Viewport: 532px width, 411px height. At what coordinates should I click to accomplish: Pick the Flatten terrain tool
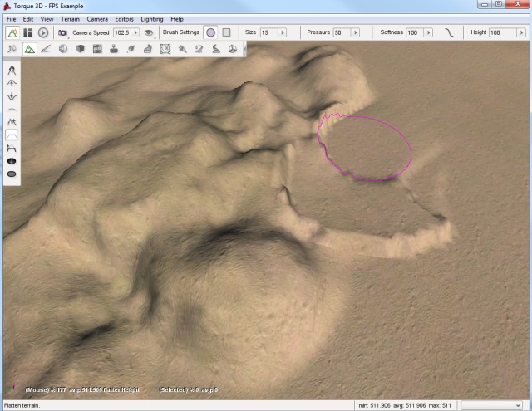(12, 135)
